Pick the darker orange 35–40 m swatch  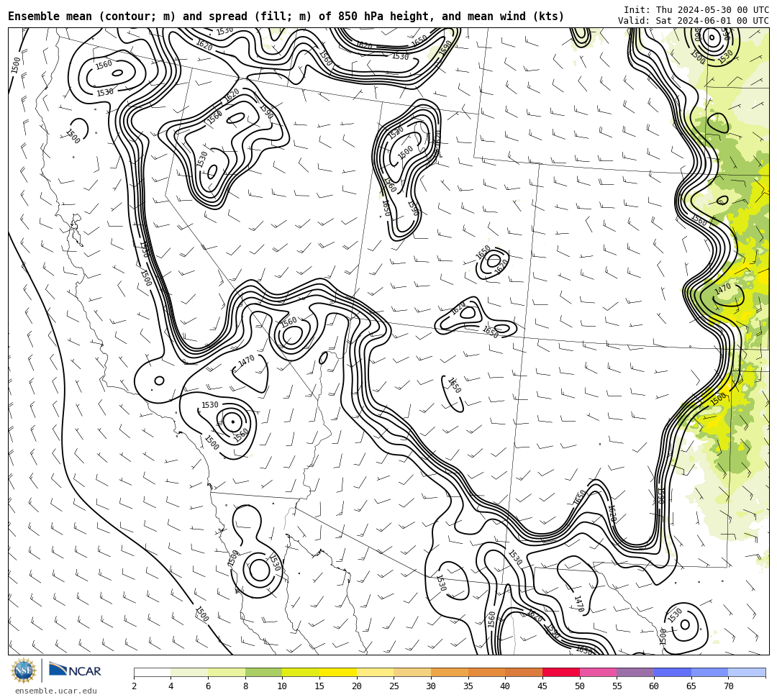(486, 672)
